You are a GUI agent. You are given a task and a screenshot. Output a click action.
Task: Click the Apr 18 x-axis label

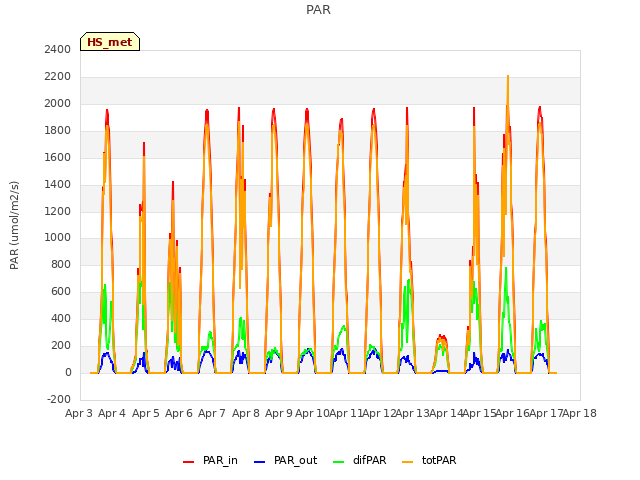[580, 413]
